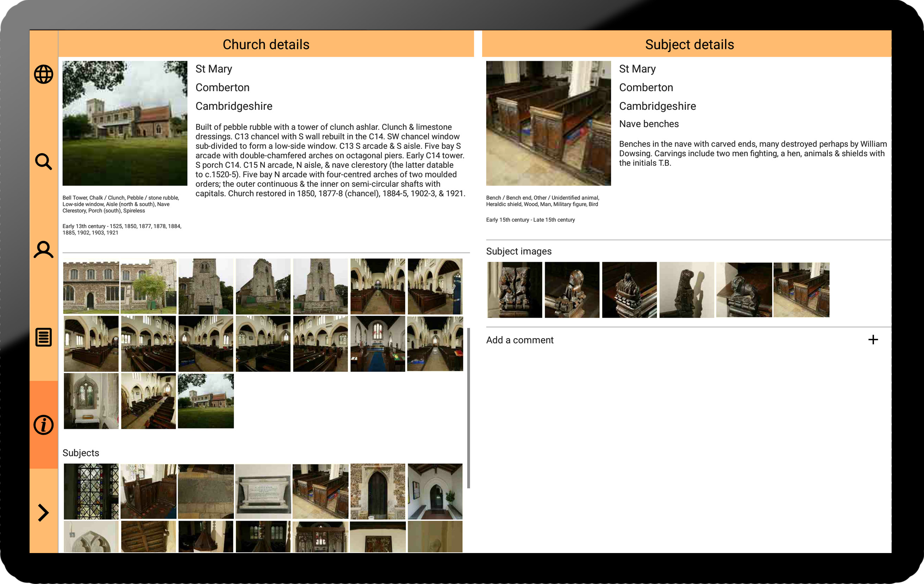
Task: Expand the sidebar using the right chevron
Action: 43,513
